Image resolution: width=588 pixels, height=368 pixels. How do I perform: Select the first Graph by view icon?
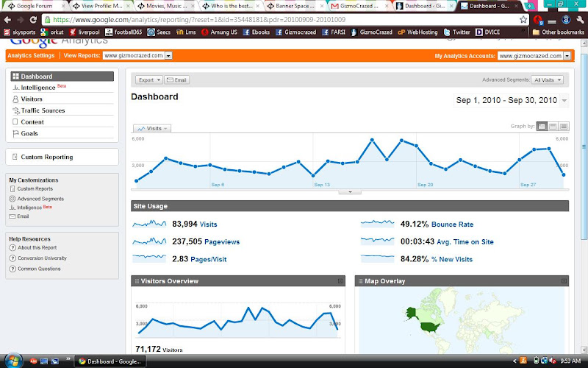(x=542, y=127)
